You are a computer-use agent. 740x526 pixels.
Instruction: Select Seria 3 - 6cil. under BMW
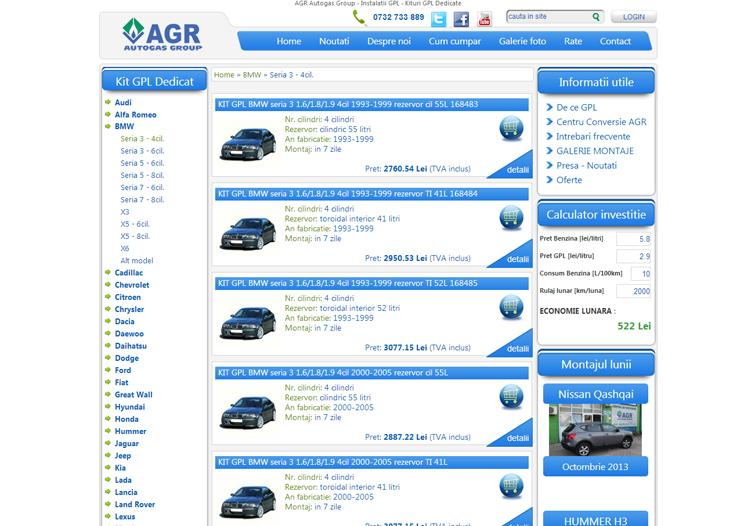(142, 151)
